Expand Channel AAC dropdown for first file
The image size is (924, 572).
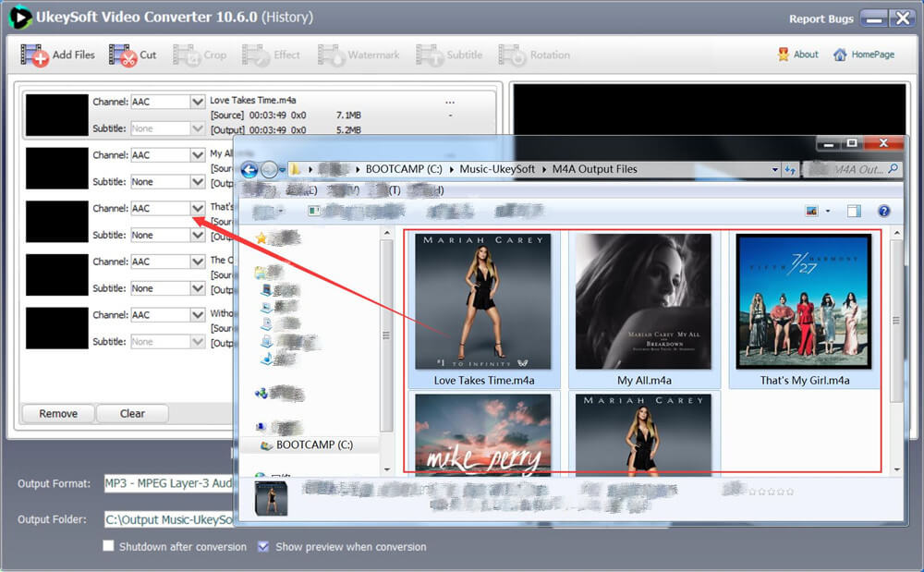pyautogui.click(x=197, y=102)
